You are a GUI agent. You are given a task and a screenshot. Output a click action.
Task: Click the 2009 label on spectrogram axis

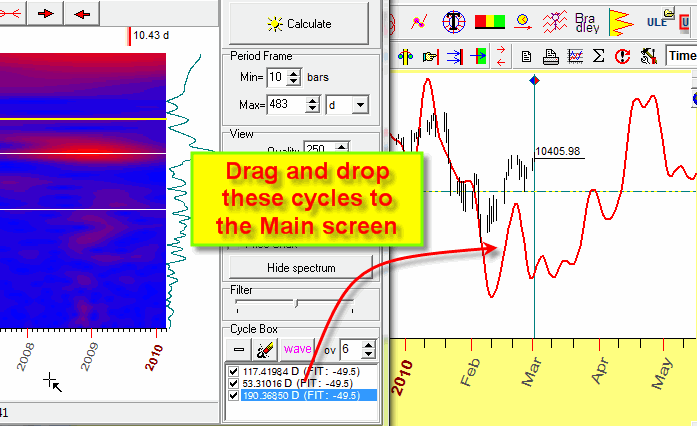(90, 356)
